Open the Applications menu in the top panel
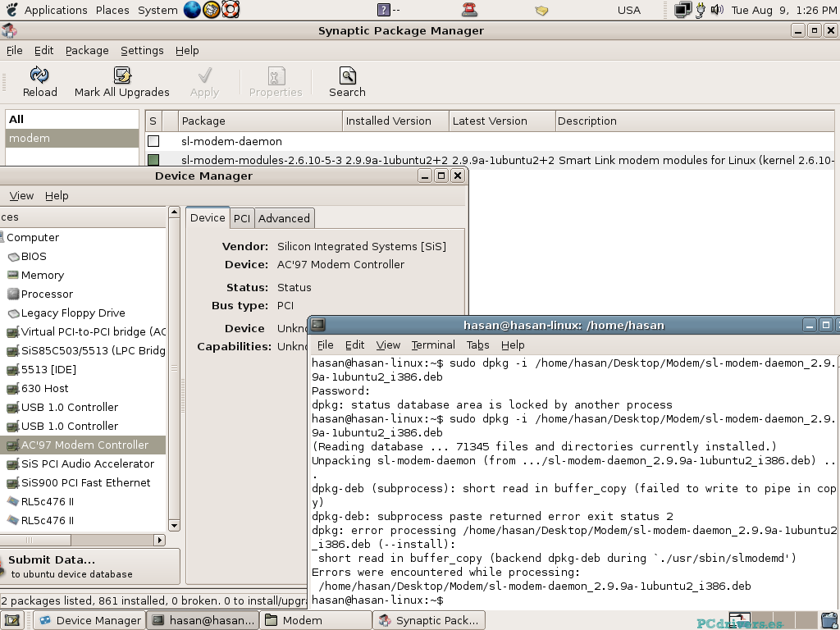This screenshot has width=840, height=630. coord(56,10)
